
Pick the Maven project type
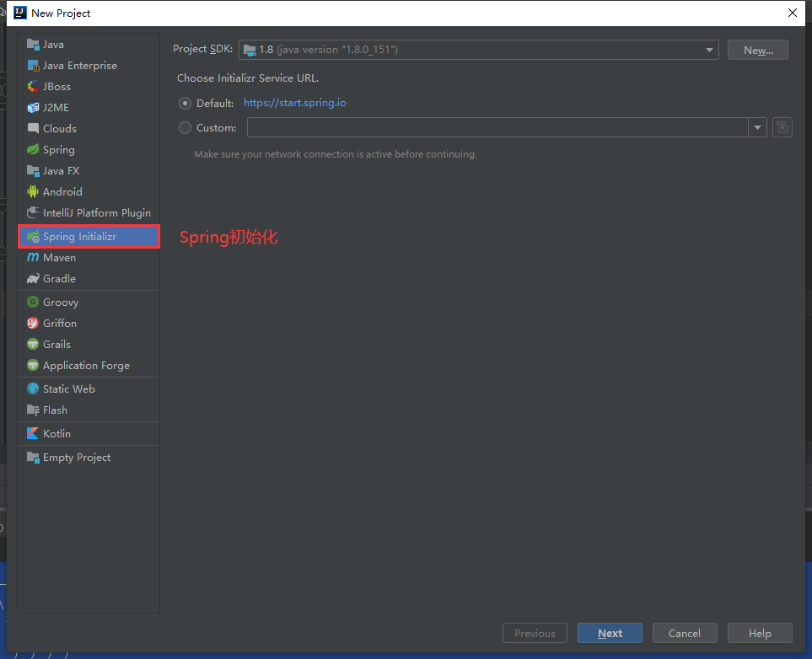click(x=89, y=257)
